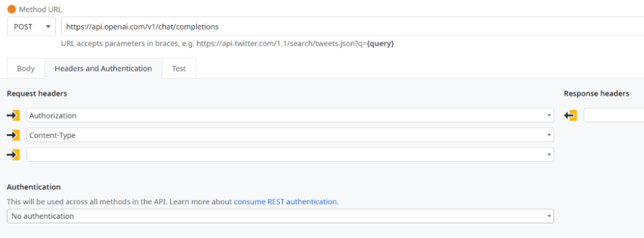The width and height of the screenshot is (644, 238).
Task: Open the POST HTTP method dropdown
Action: point(31,26)
